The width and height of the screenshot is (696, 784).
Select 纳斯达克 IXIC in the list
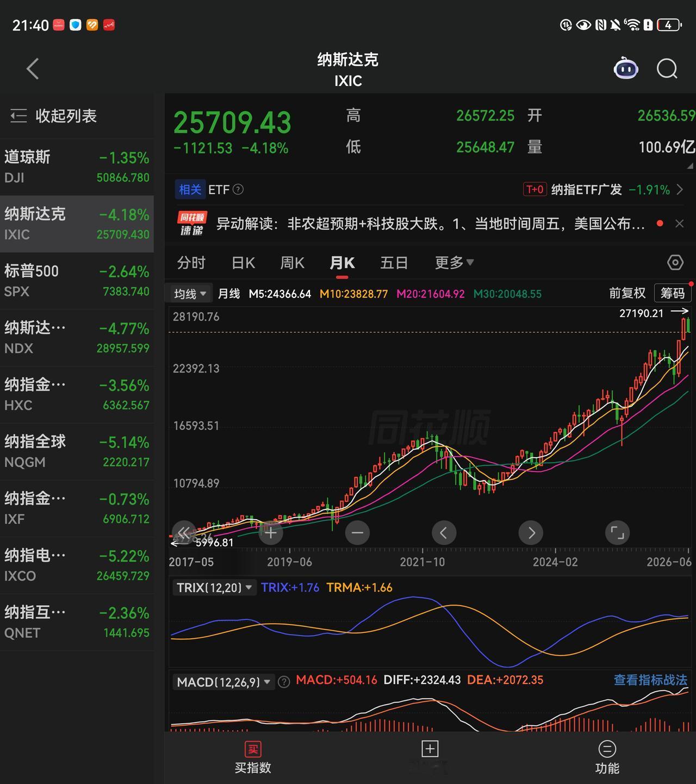click(77, 224)
